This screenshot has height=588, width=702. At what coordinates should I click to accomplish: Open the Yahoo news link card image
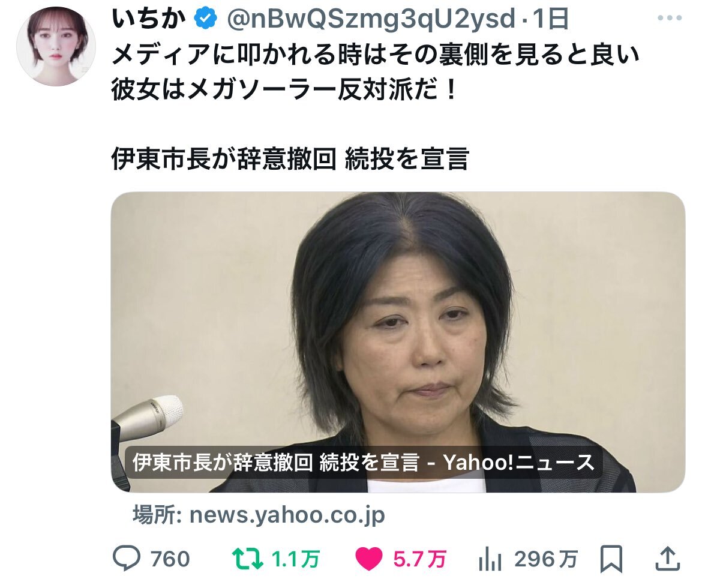[x=398, y=342]
